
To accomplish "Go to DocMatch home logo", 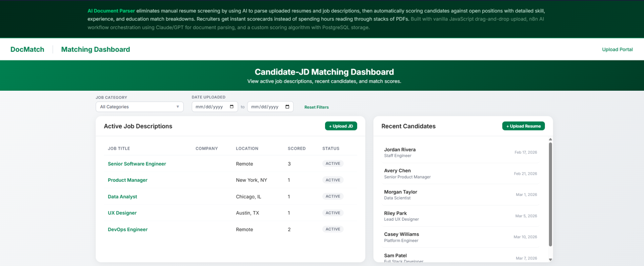I will click(27, 49).
